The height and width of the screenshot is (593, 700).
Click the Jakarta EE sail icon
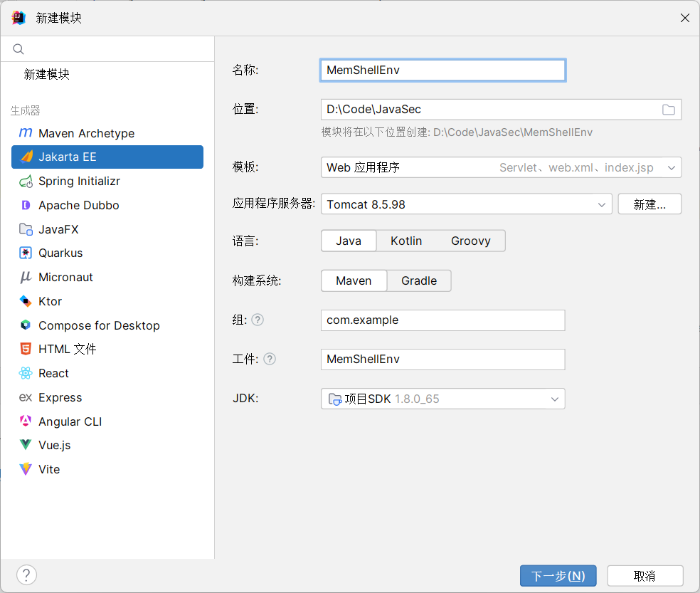26,157
